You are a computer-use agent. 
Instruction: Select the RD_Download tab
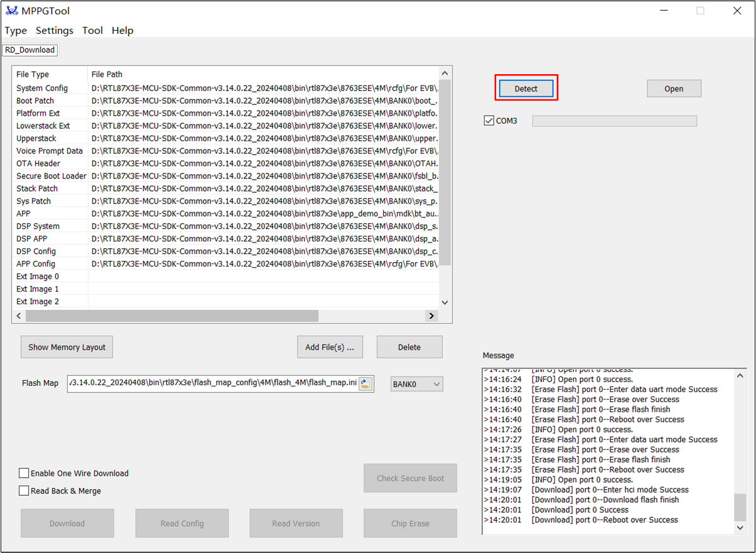pyautogui.click(x=30, y=50)
